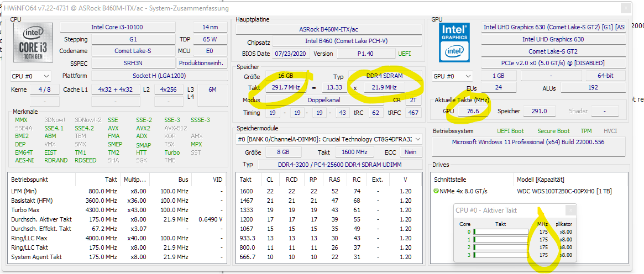Click the 65 W TDP value
Screen dimensions: 644x274
coord(210,39)
